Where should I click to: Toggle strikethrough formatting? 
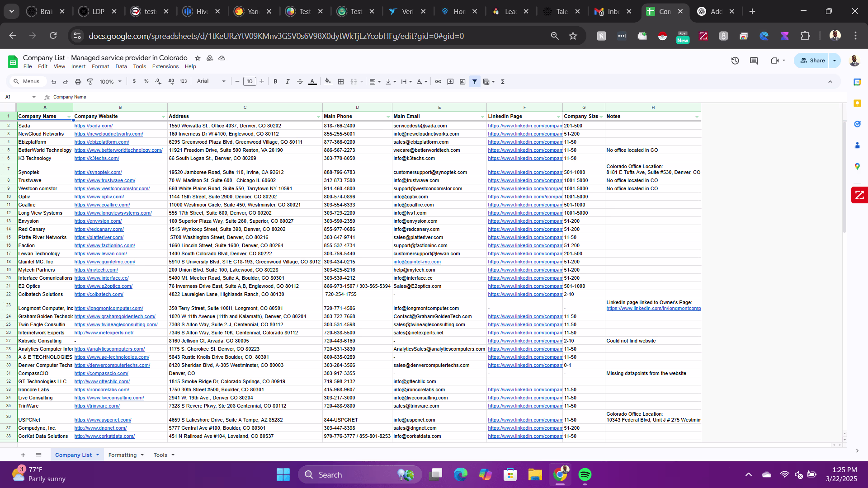300,82
